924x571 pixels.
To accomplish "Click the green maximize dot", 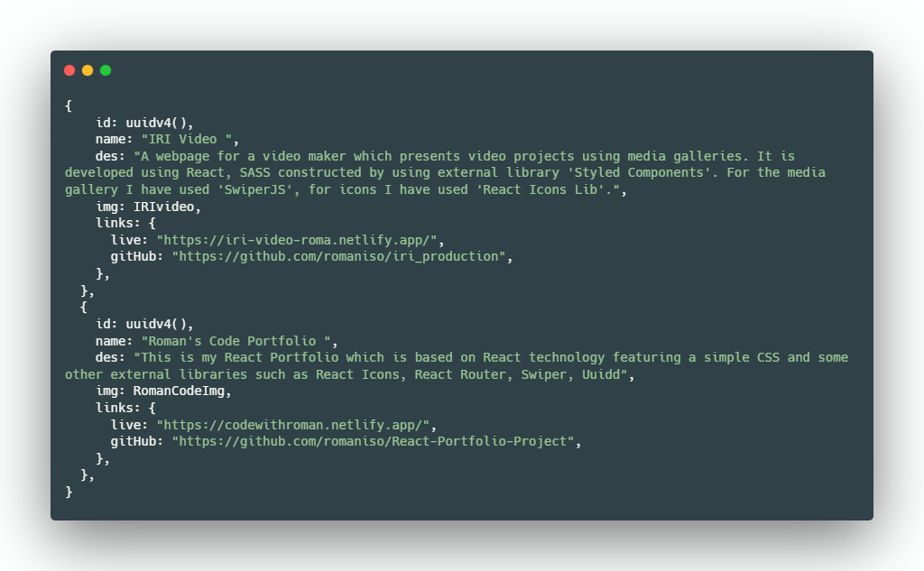I will [x=106, y=70].
